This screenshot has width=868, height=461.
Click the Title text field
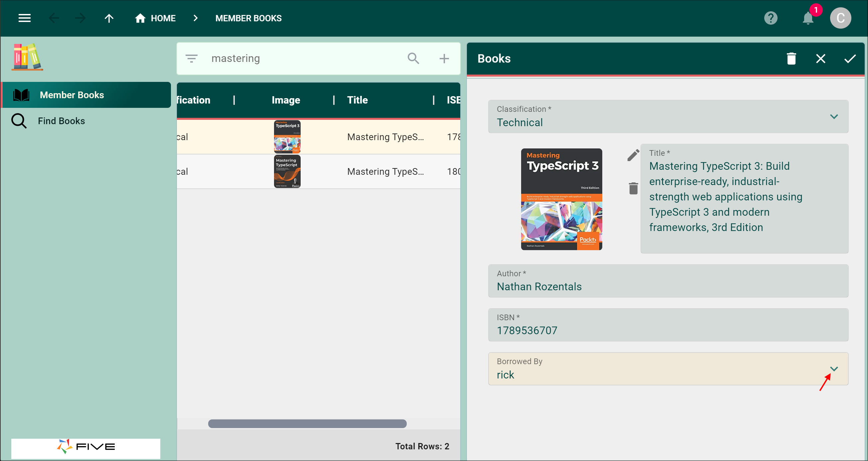744,199
